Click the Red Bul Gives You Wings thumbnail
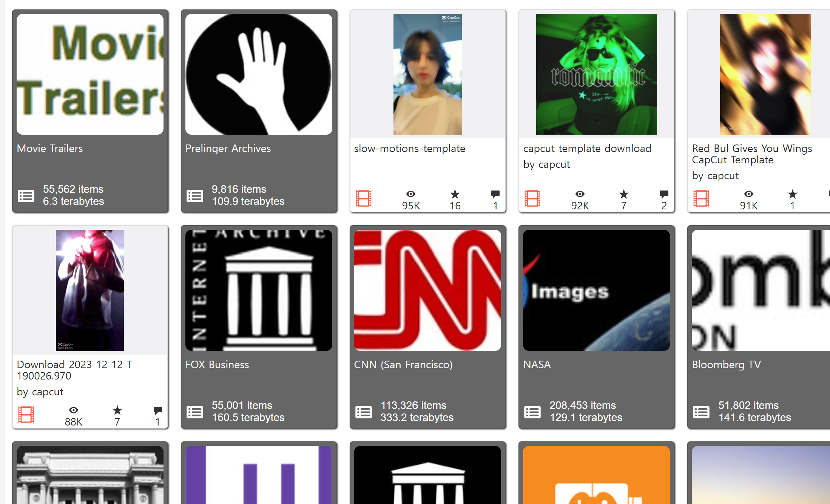830x504 pixels. coord(765,74)
